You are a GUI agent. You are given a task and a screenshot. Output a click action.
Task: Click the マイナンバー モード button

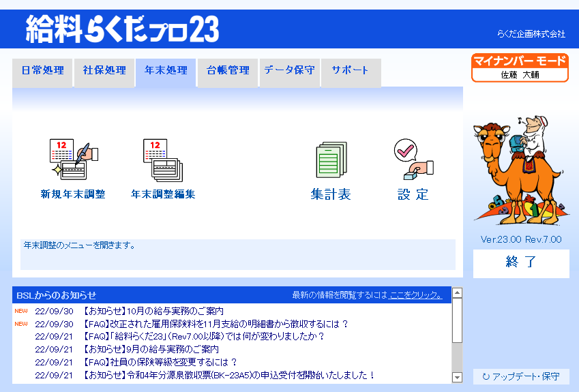(x=520, y=67)
